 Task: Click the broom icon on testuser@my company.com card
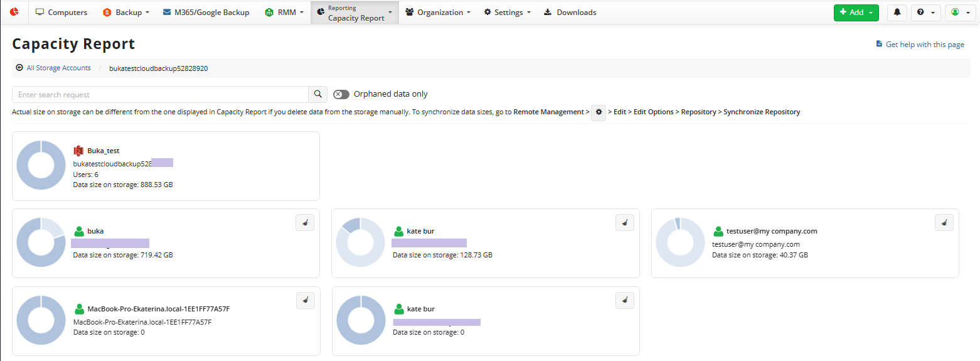pos(944,222)
